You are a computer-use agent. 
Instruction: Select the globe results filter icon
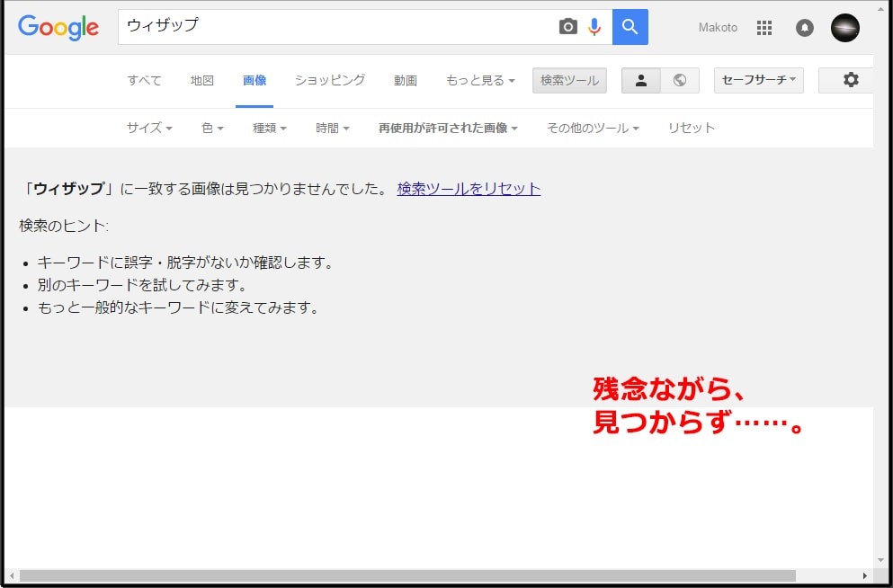pos(680,80)
